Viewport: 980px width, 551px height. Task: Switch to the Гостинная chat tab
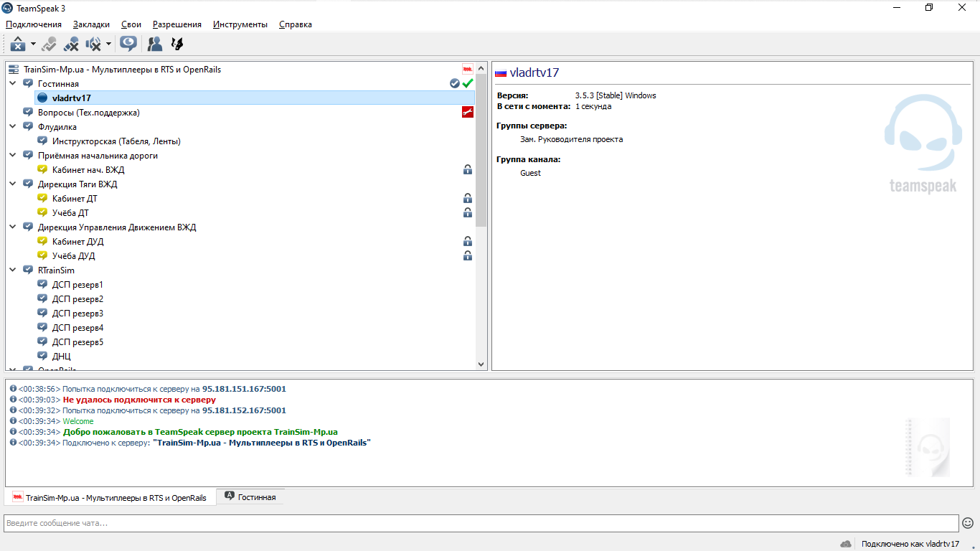tap(250, 497)
